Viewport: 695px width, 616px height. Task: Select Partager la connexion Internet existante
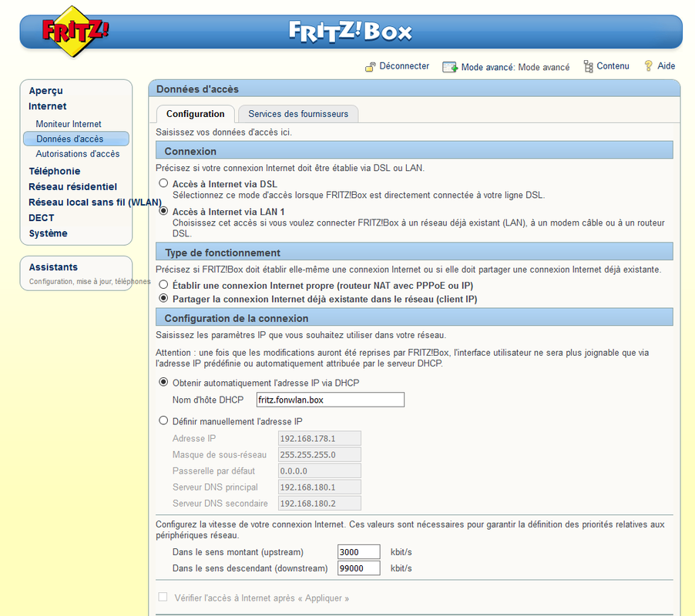[163, 298]
